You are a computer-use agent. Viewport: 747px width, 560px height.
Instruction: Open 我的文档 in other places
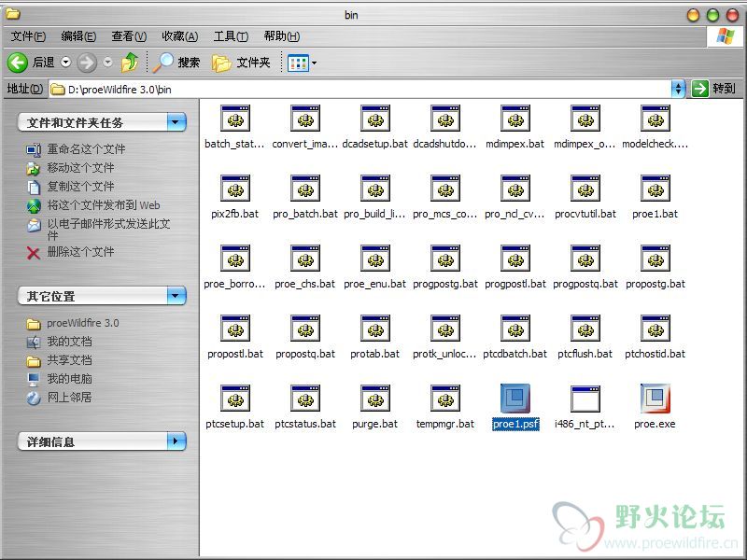69,342
